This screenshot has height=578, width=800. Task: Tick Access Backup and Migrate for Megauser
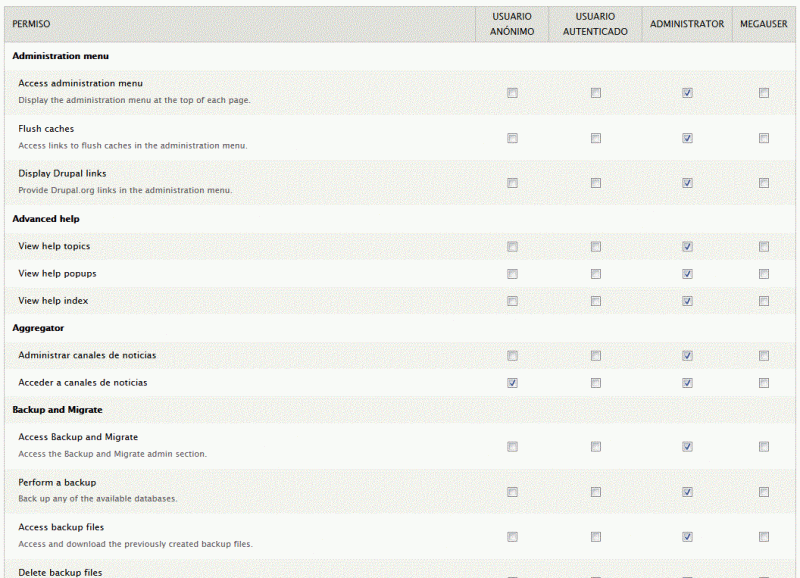pos(764,446)
